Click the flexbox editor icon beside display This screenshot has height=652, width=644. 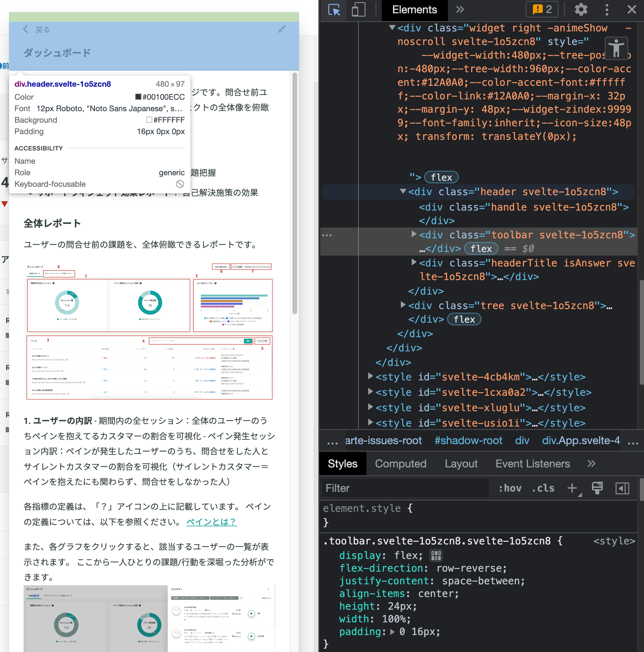pos(436,556)
